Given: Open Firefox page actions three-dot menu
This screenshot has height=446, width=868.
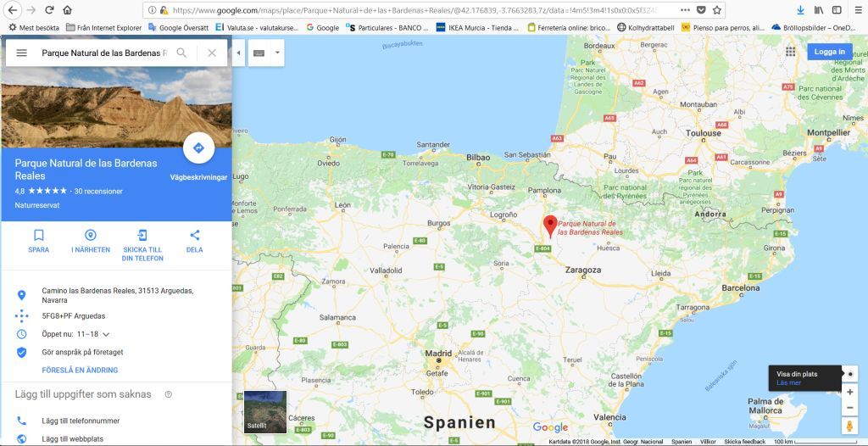Looking at the screenshot, I should (x=685, y=10).
